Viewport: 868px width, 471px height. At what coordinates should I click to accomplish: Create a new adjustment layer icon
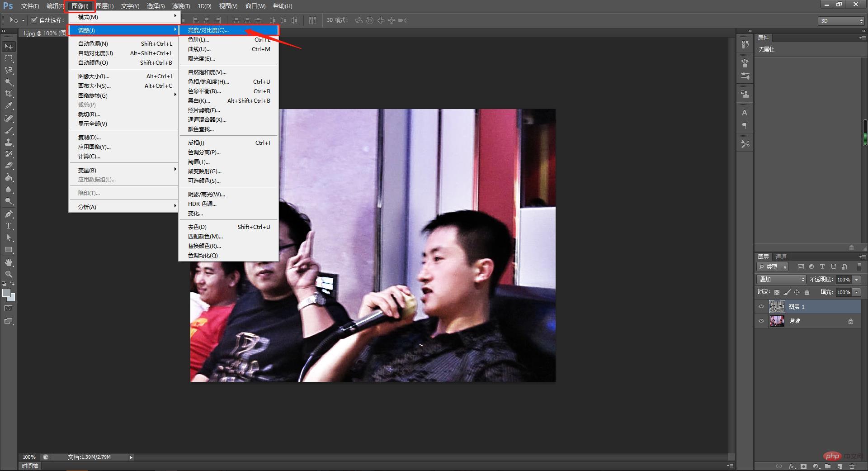[x=816, y=466]
